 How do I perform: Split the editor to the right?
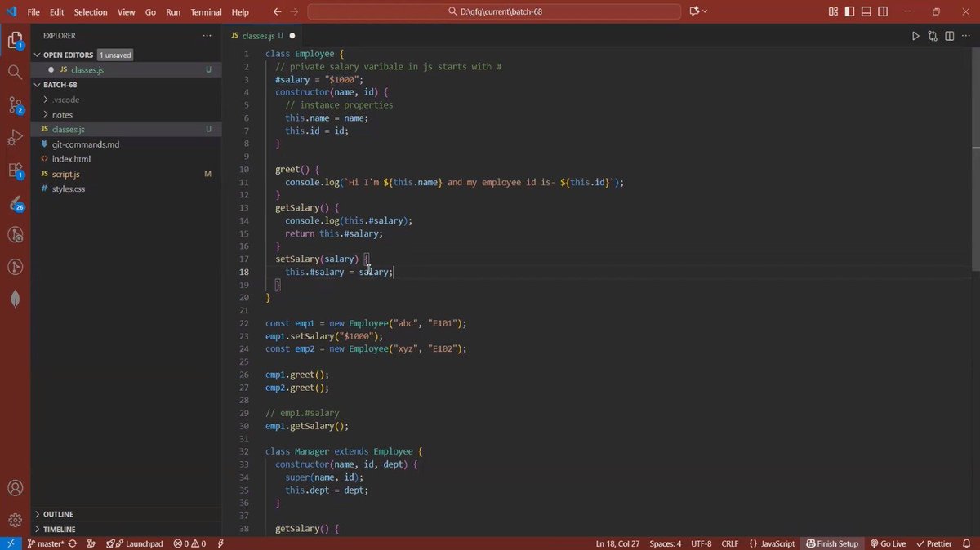[x=950, y=36]
